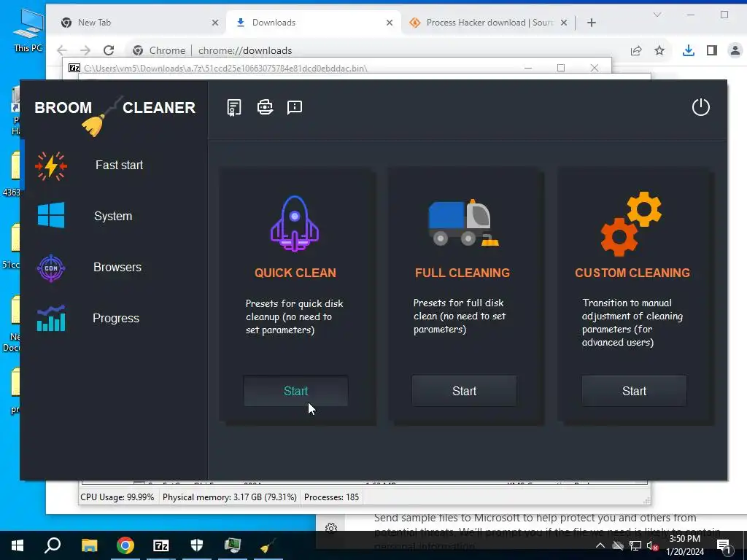Screen dimensions: 747x560
Task: Open the System section in the sidebar
Action: pyautogui.click(x=113, y=216)
